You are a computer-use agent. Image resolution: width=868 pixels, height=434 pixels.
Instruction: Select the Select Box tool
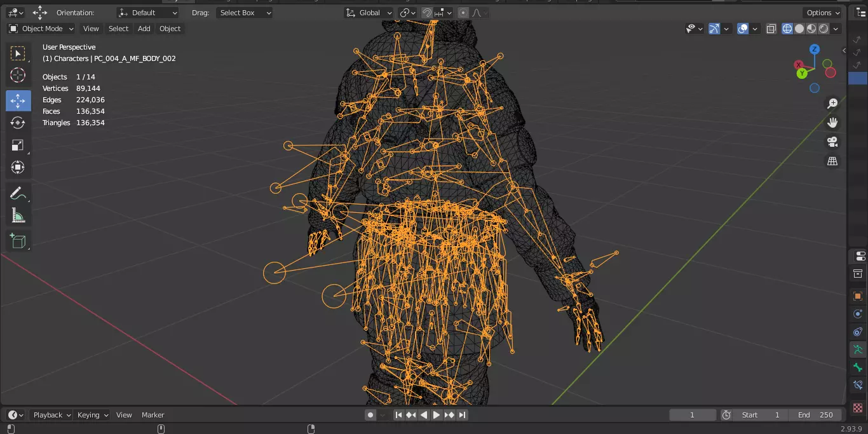[18, 53]
